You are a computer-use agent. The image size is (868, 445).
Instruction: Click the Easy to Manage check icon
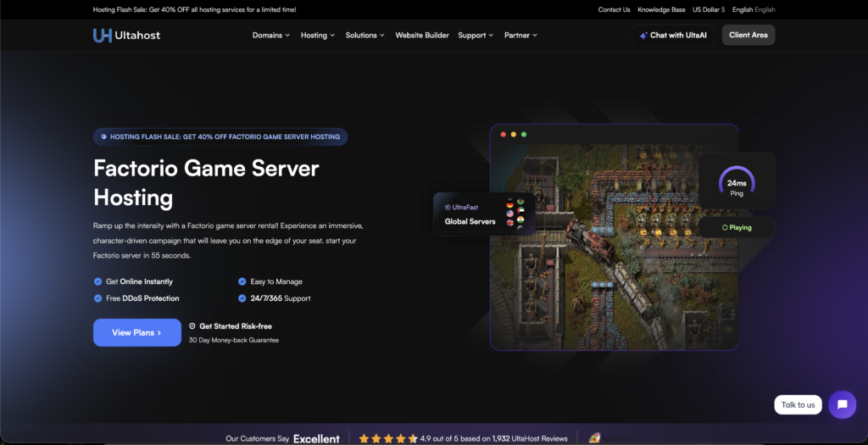(242, 281)
